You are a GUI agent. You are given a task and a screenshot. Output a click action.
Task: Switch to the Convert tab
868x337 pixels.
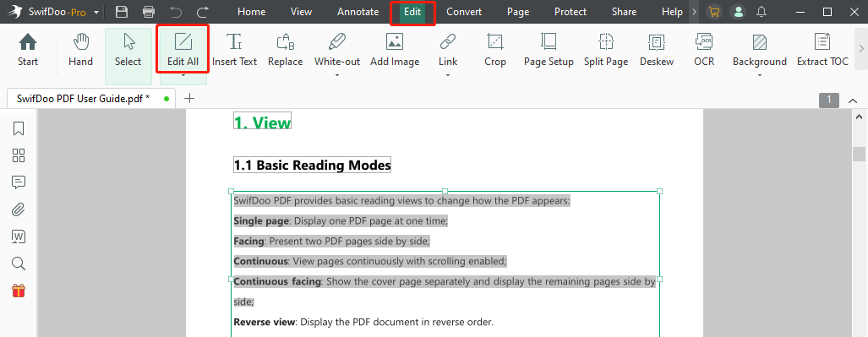[x=464, y=12]
